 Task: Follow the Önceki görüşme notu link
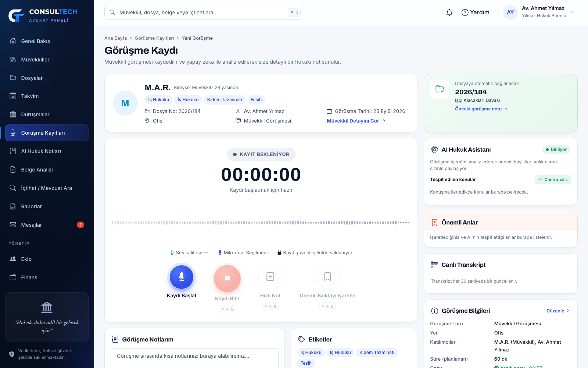tap(481, 109)
